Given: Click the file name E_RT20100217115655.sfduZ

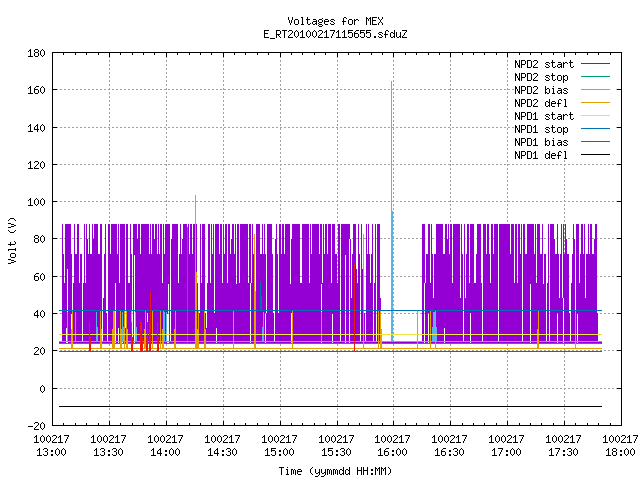Looking at the screenshot, I should (335, 34).
